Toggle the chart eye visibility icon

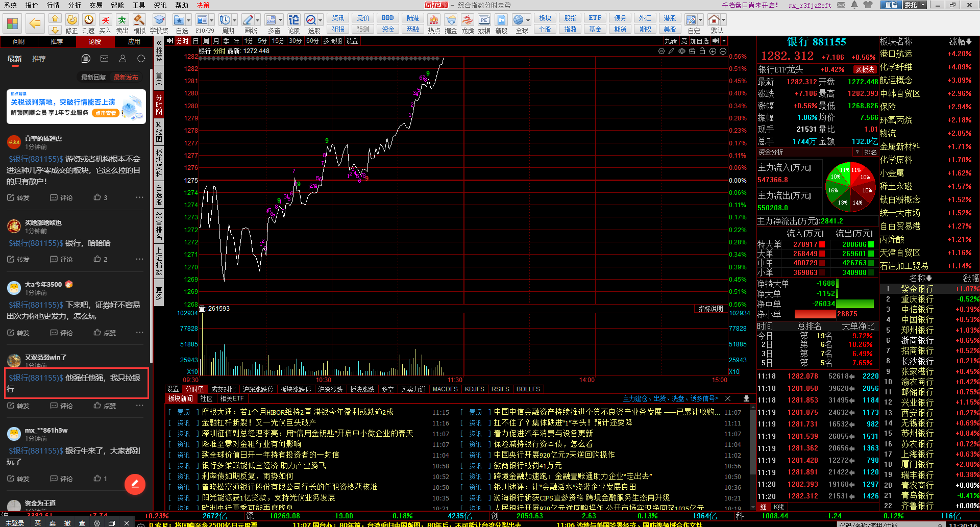pyautogui.click(x=682, y=51)
